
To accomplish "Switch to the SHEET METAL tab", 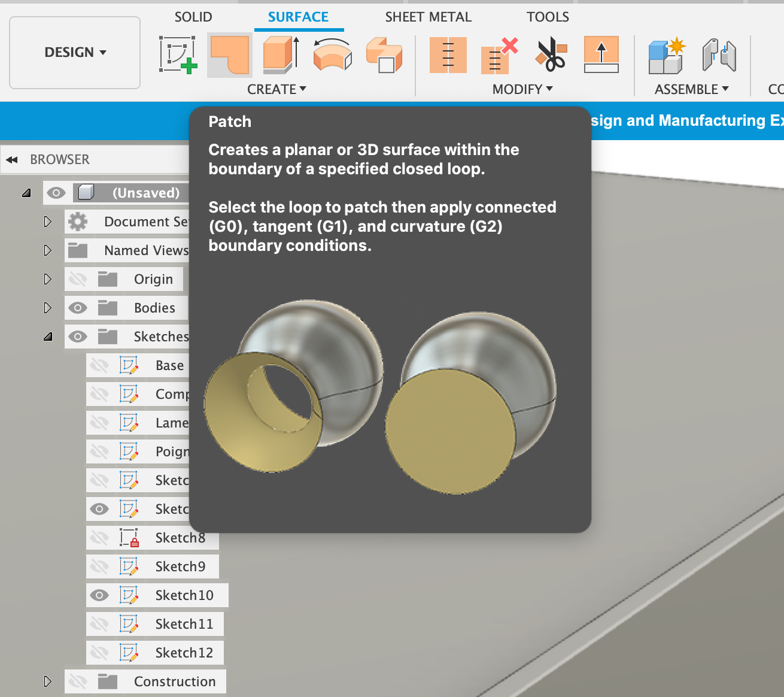I will [x=429, y=17].
